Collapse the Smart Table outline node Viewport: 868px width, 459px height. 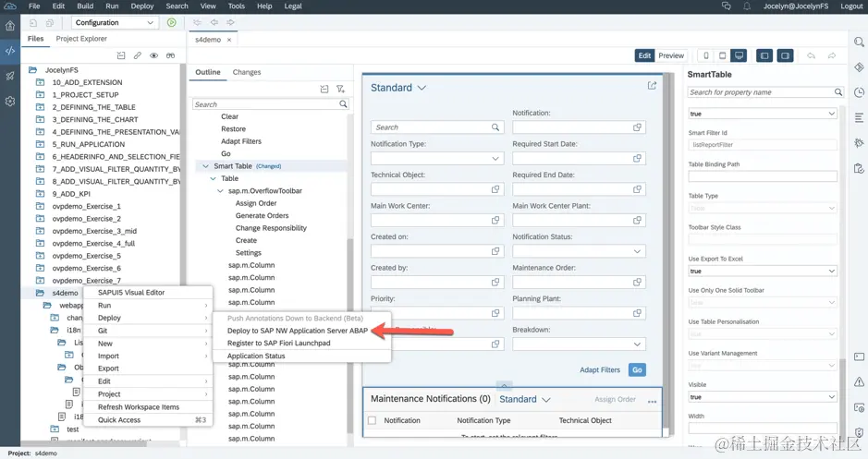(x=205, y=166)
